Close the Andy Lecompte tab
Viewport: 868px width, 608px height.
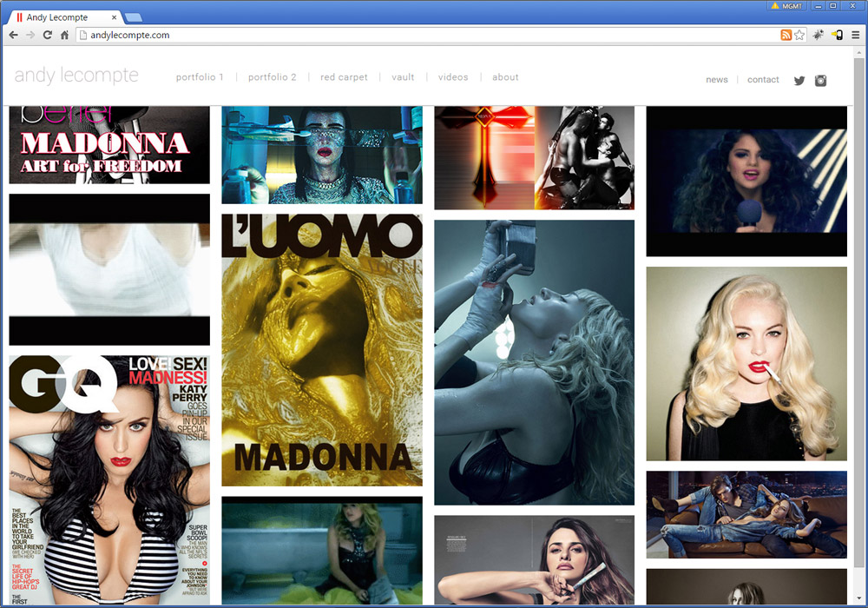(x=114, y=17)
